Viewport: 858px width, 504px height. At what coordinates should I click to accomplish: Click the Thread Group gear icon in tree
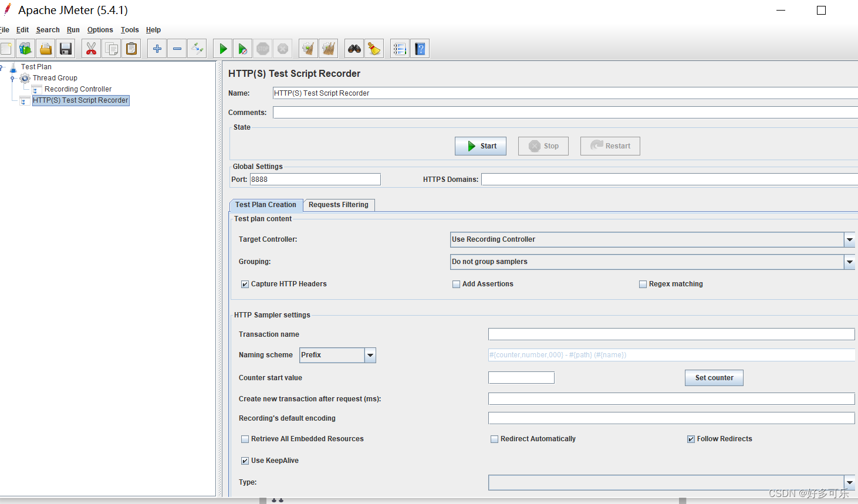point(25,78)
